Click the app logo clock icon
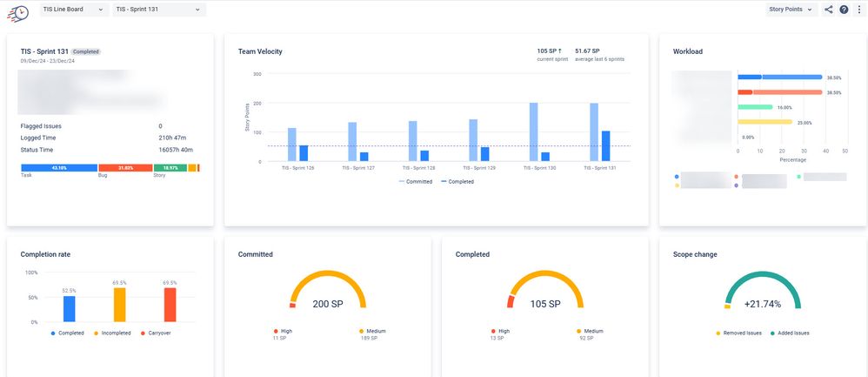The width and height of the screenshot is (868, 377). pos(18,13)
